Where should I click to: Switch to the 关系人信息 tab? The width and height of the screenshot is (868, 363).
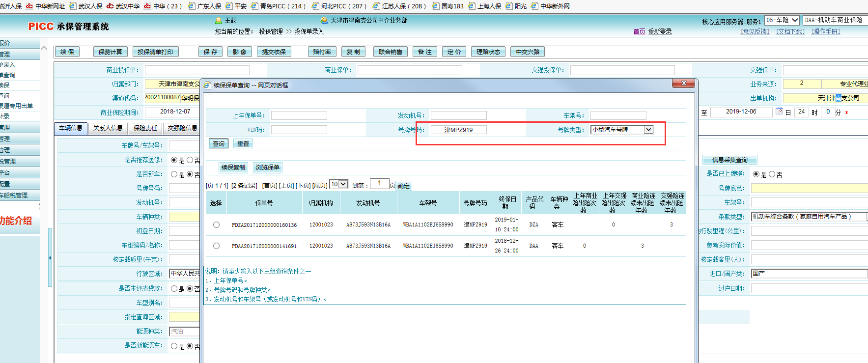[x=108, y=128]
